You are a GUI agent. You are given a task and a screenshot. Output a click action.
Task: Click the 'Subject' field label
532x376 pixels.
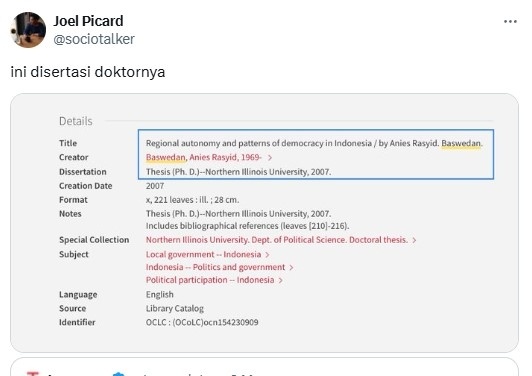[74, 255]
